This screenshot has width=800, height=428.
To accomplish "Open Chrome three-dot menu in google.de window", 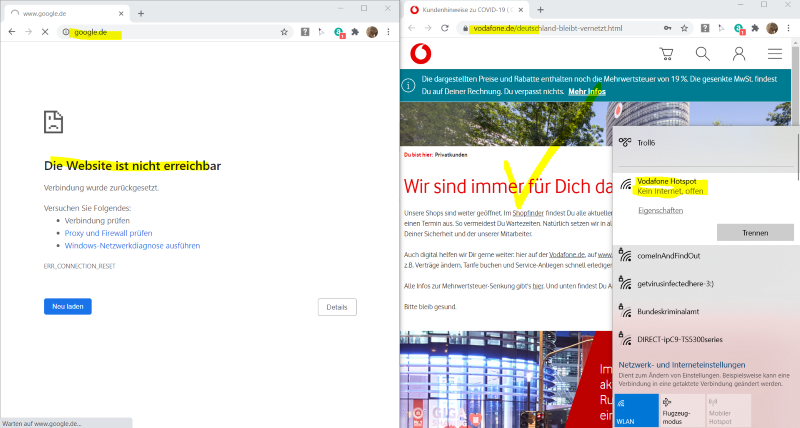I will click(x=388, y=32).
